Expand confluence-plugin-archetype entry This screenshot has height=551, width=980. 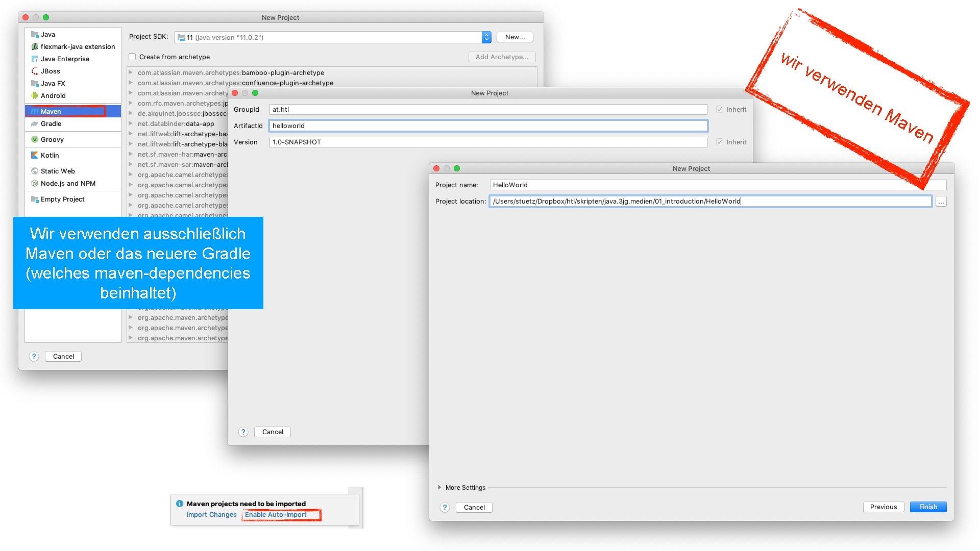[x=131, y=83]
